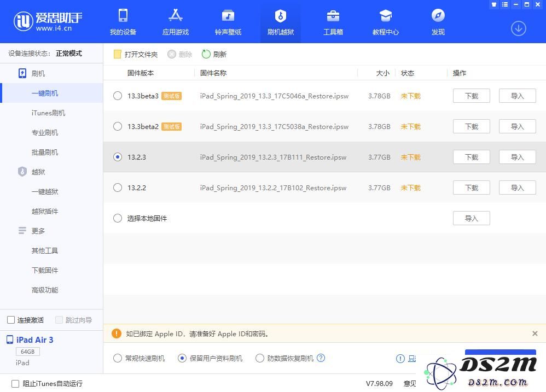
Task: Click 导入 beside 选择本地固件
Action: [x=472, y=218]
